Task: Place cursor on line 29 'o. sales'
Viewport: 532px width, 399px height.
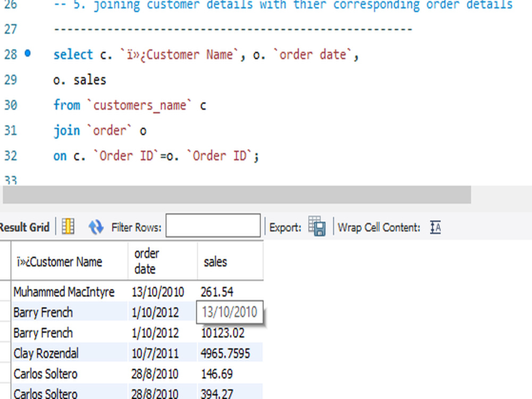Action: coord(80,80)
